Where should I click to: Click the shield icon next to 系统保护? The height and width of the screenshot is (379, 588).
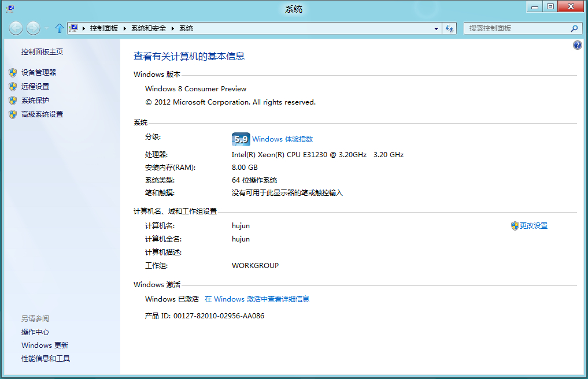(x=13, y=101)
